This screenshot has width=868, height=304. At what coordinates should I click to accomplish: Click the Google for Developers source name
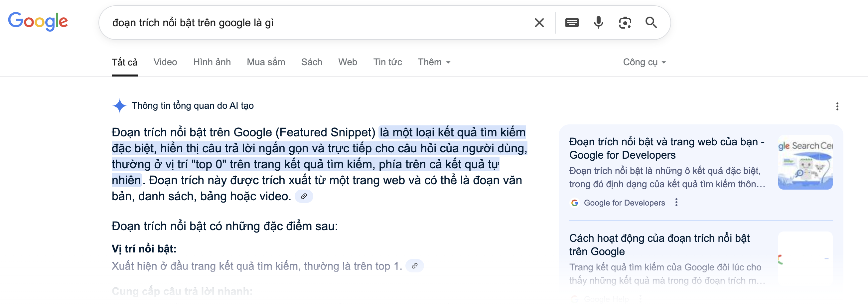(x=624, y=203)
